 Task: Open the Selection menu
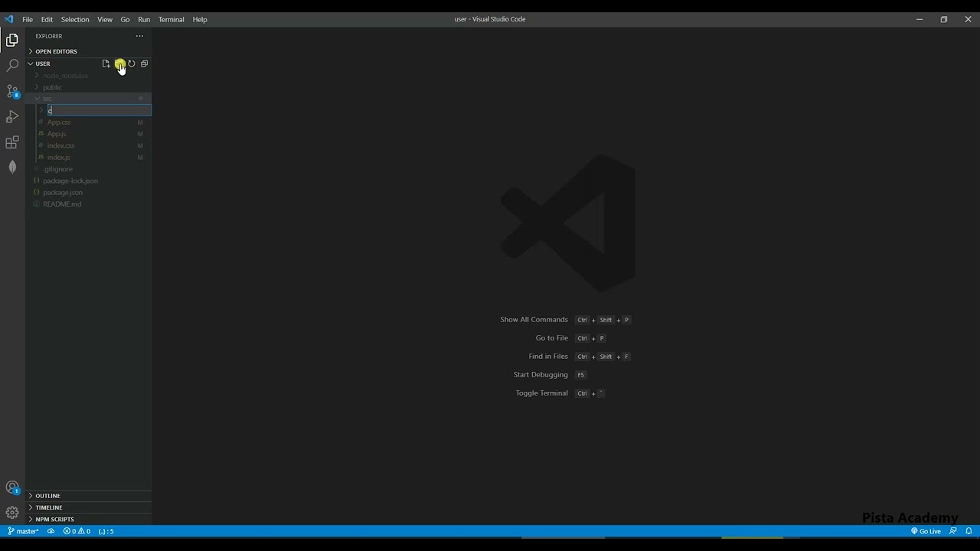click(75, 19)
